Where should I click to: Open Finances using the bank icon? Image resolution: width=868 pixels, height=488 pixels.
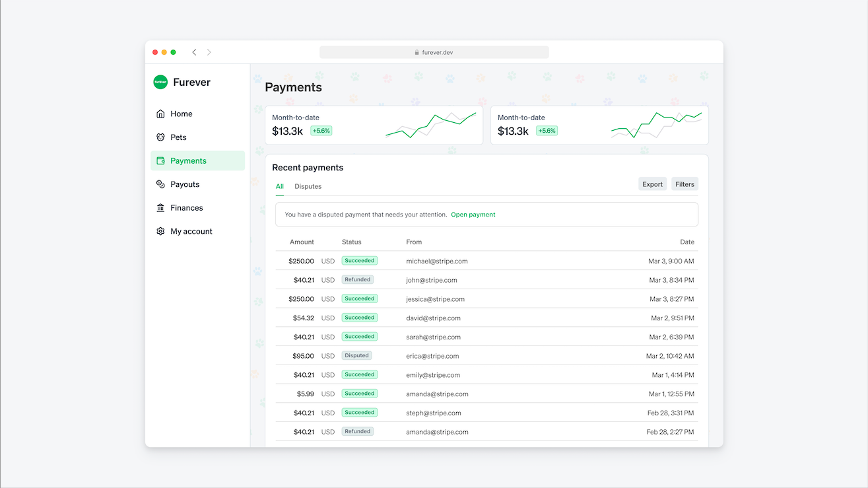click(x=160, y=207)
